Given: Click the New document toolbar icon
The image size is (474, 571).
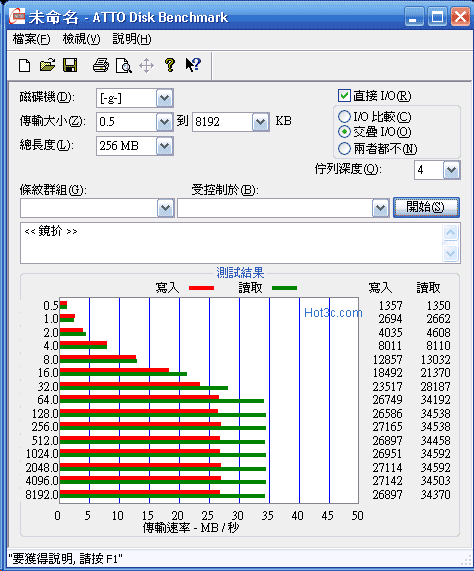Looking at the screenshot, I should tap(24, 66).
